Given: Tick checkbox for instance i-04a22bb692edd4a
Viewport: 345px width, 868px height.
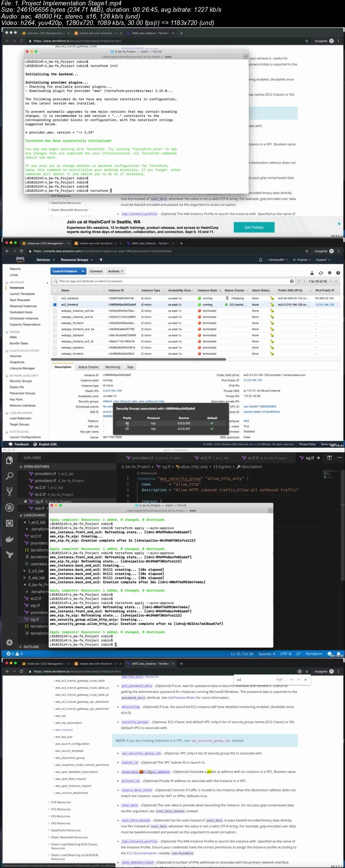Looking at the screenshot, I should (x=55, y=323).
